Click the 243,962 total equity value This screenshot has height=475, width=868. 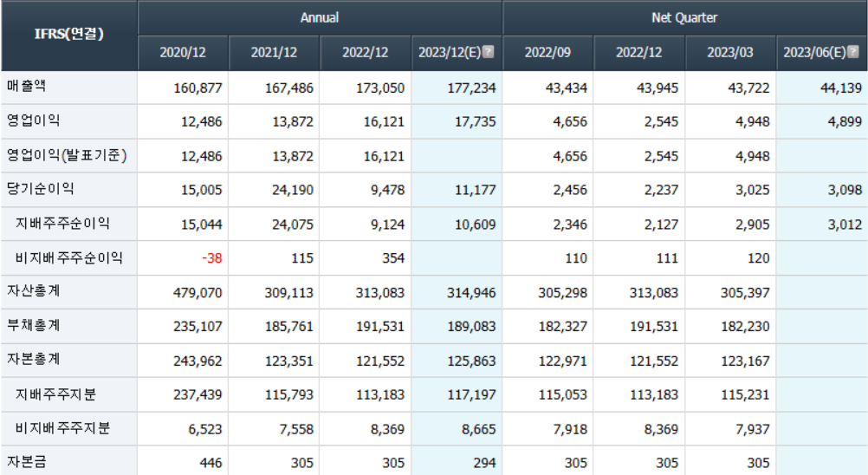point(198,361)
